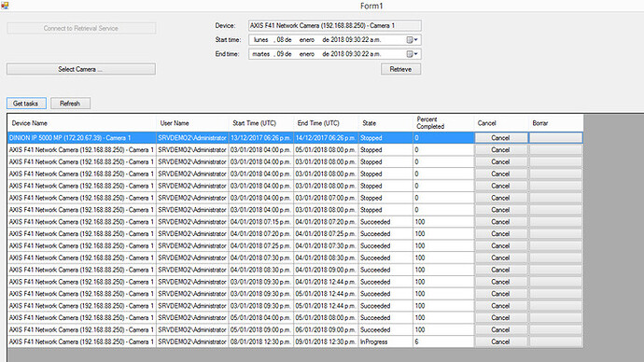Click Borrar button in the InProgress row
This screenshot has width=644, height=362.
click(555, 341)
